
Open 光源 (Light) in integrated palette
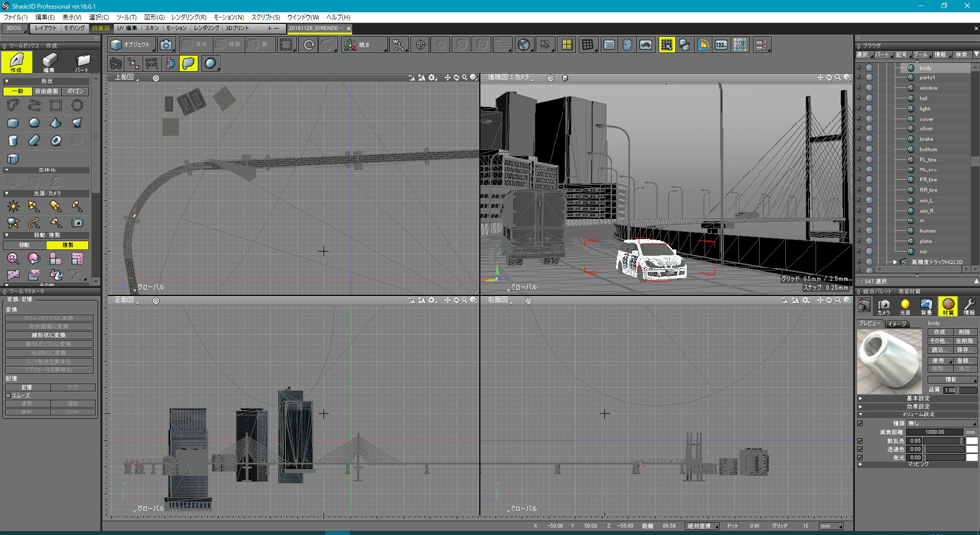[x=905, y=307]
